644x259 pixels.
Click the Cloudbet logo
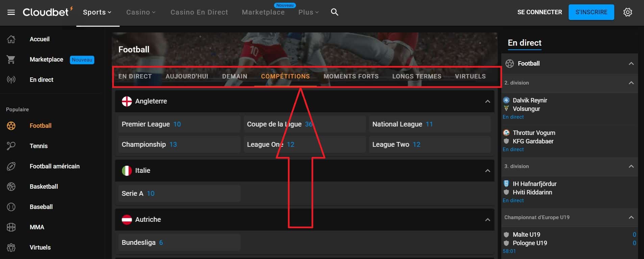click(47, 12)
